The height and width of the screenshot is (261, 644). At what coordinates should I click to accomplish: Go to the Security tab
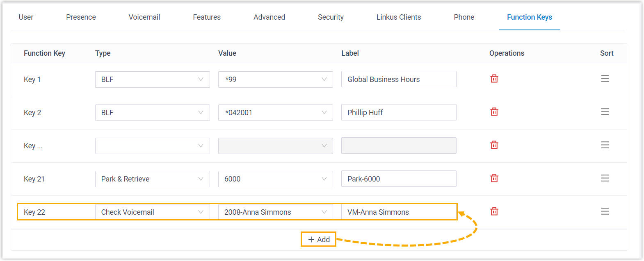click(x=331, y=17)
